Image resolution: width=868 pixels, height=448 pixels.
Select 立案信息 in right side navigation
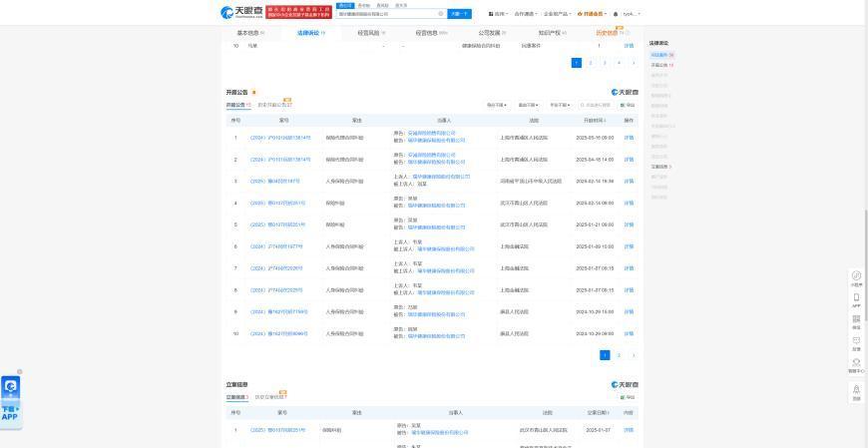(x=660, y=167)
